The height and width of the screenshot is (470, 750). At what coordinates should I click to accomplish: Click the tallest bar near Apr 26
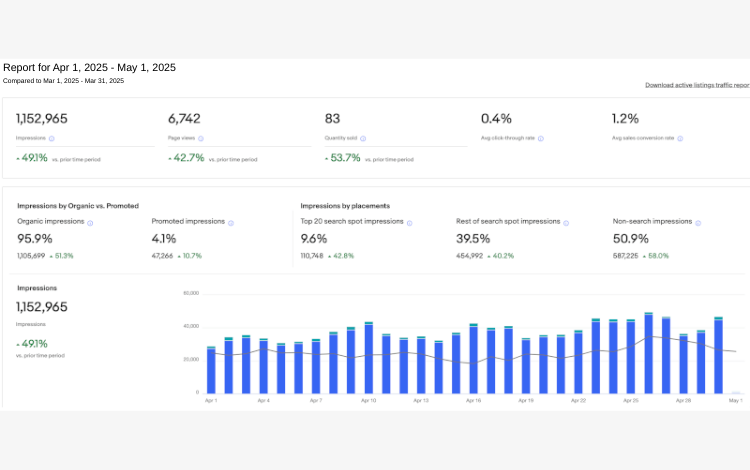(x=649, y=353)
